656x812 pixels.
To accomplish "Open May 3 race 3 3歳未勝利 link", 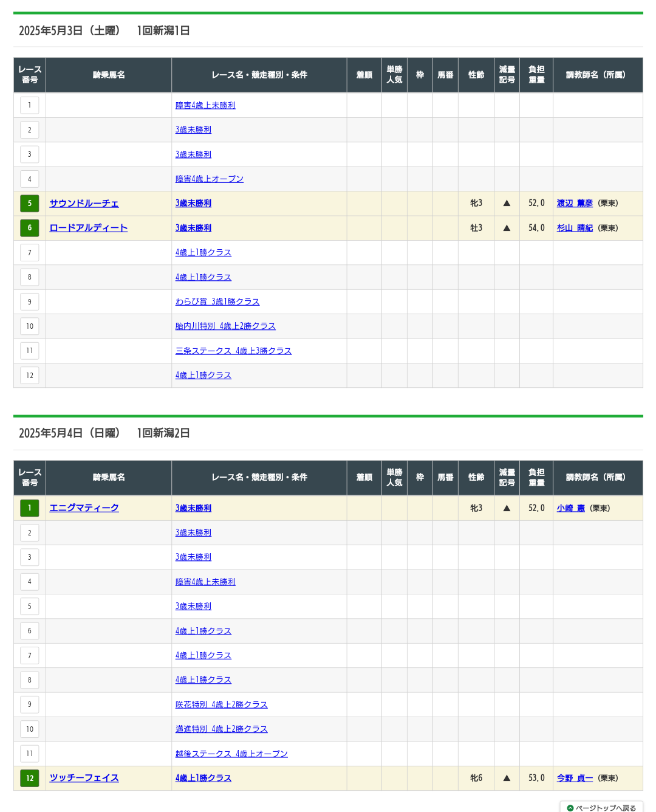I will [x=193, y=154].
